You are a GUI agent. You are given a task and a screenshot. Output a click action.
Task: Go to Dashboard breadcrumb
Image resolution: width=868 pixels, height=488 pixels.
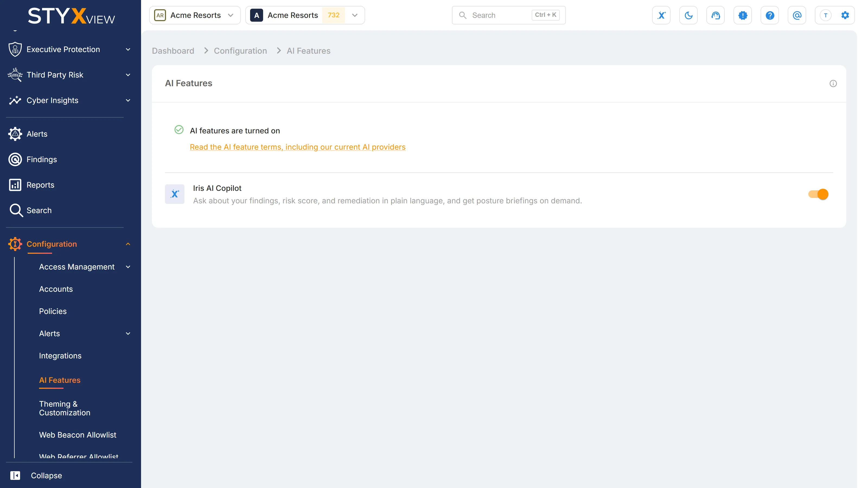[173, 50]
